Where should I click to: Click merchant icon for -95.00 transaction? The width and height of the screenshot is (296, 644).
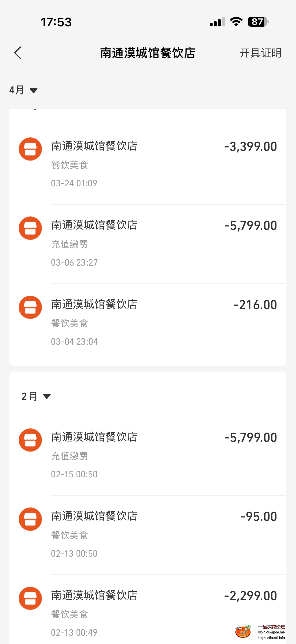pos(30,519)
